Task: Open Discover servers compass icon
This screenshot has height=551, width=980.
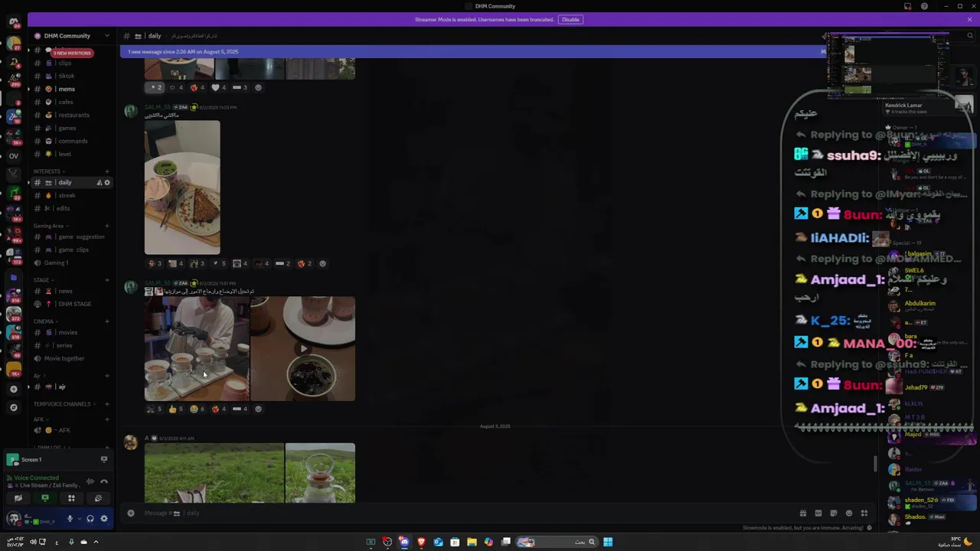Action: click(x=13, y=408)
